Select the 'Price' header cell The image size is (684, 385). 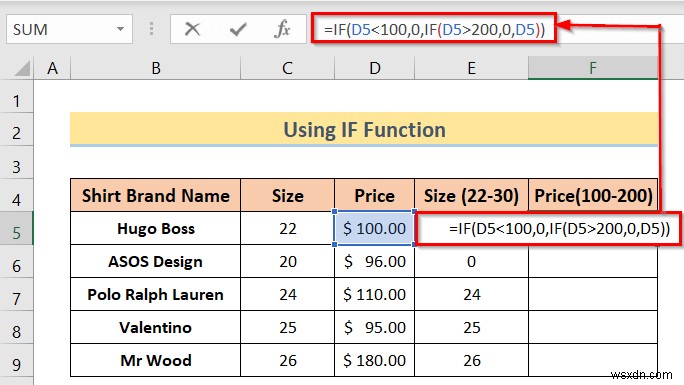pyautogui.click(x=375, y=196)
